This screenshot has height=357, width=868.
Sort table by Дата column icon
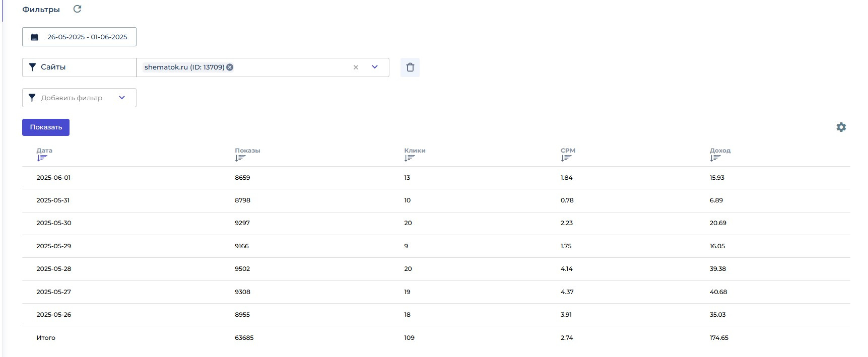point(42,158)
